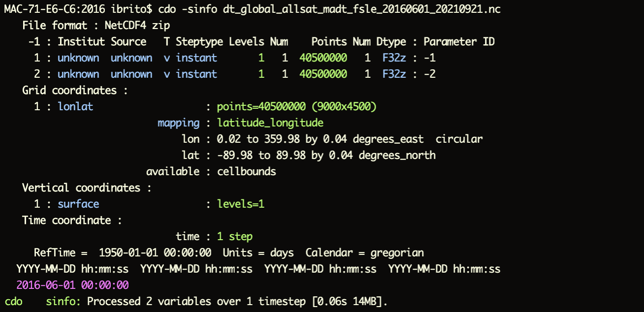Click the "cellbounds" available value
The image size is (644, 312).
point(246,172)
